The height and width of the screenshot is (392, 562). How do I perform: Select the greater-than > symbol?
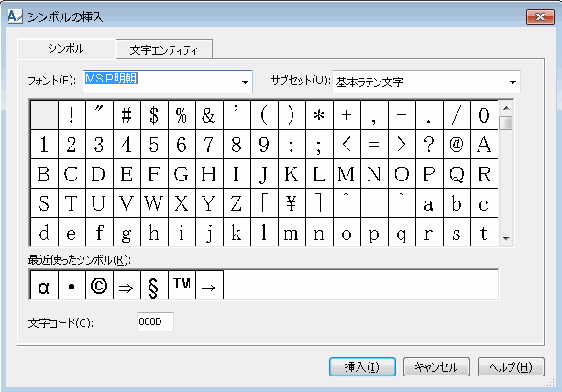(402, 145)
